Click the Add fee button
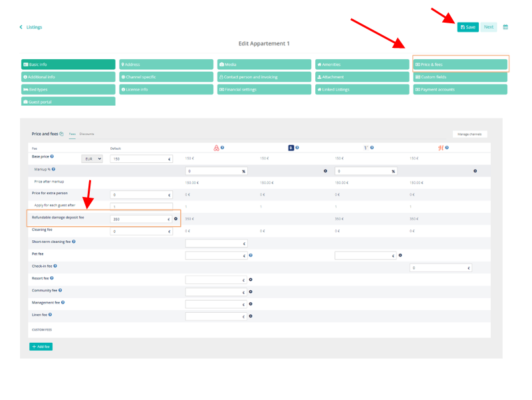 coord(41,347)
